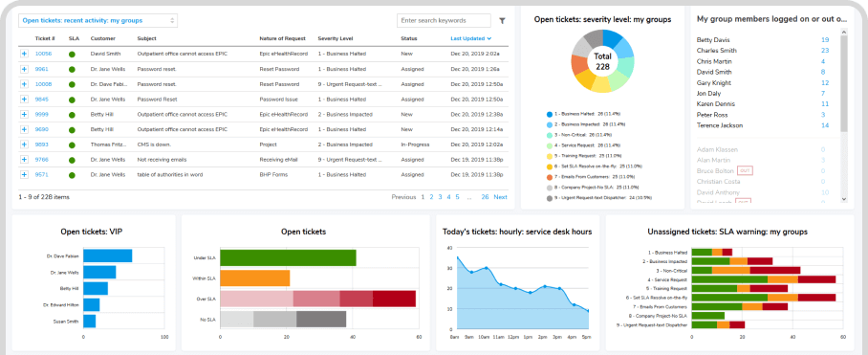This screenshot has width=868, height=355.
Task: Open ticket number 9999 link
Action: click(x=41, y=114)
